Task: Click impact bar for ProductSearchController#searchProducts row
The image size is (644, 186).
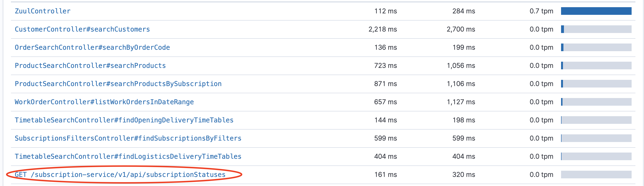Action: tap(596, 66)
